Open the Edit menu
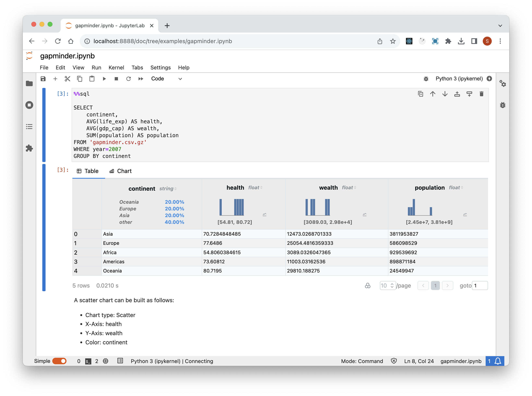The width and height of the screenshot is (532, 396). click(60, 68)
